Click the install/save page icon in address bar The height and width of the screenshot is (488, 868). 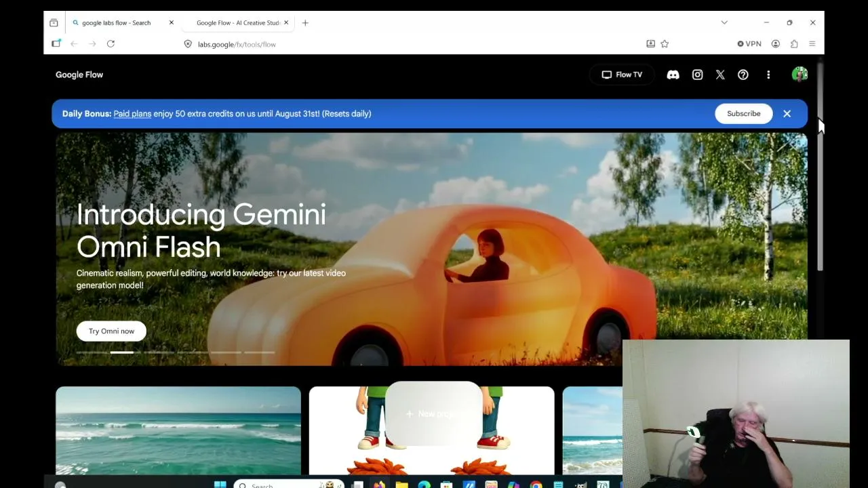click(x=650, y=44)
